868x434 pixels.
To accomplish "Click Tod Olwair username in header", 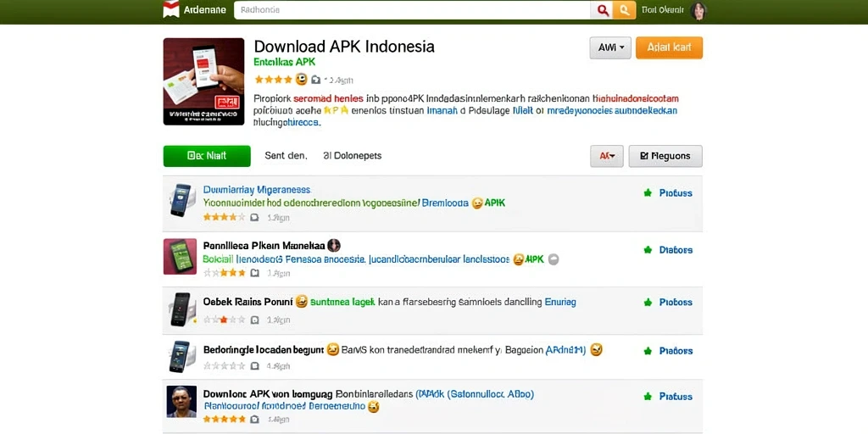I will (663, 10).
